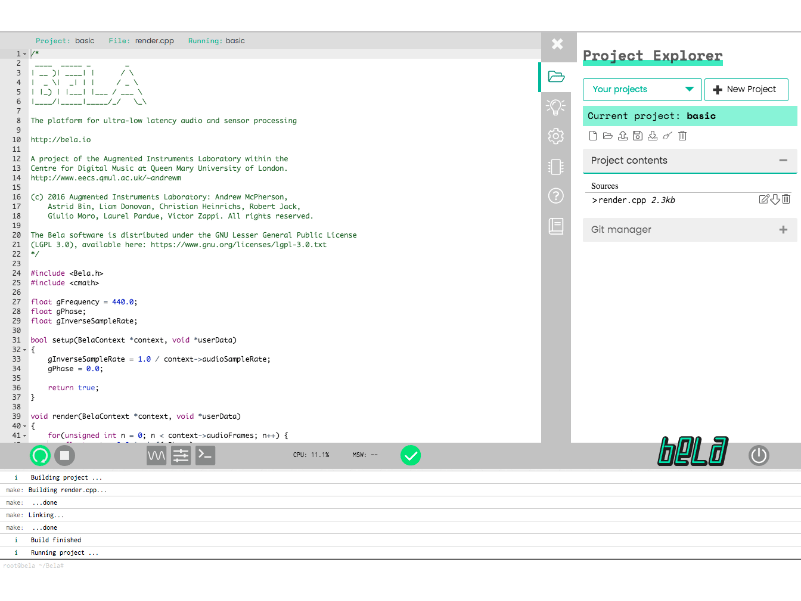Click the MSW status readout
This screenshot has height=601, width=801.
[365, 454]
